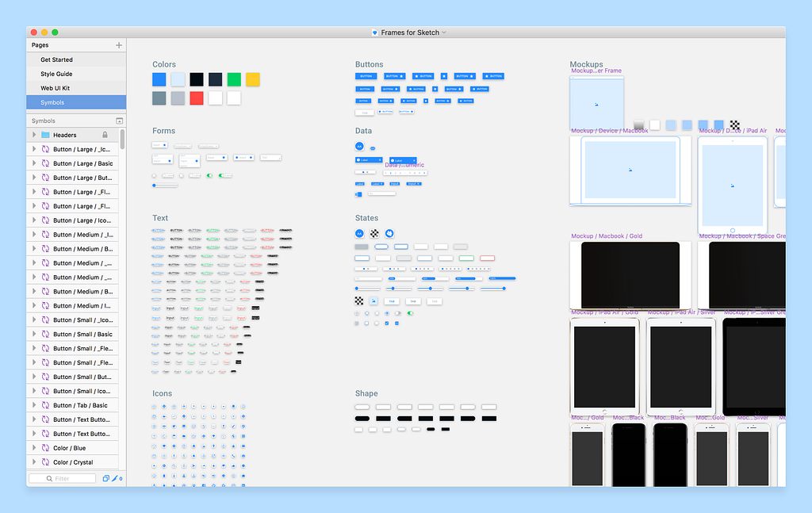Click the symbol icon for Color / Blue
Viewport: 812px width, 513px height.
coord(45,448)
